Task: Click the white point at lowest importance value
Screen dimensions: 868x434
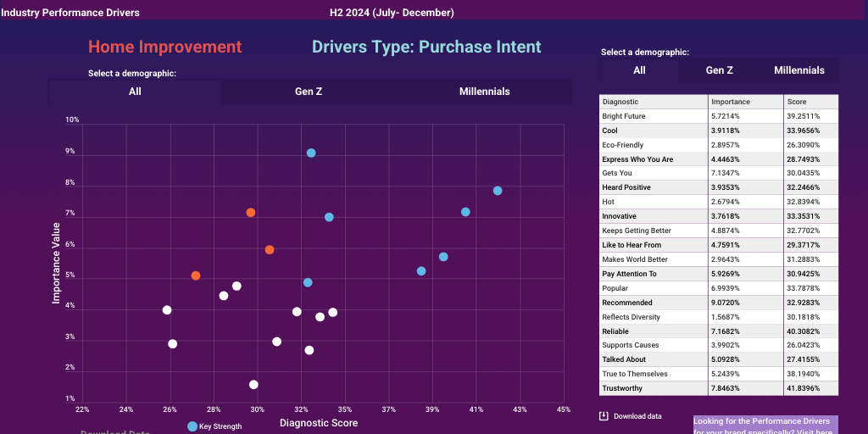Action: coord(253,385)
